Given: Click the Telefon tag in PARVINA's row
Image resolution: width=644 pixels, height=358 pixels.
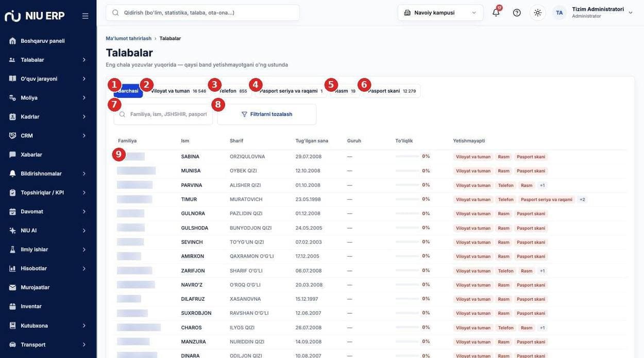Looking at the screenshot, I should 506,185.
